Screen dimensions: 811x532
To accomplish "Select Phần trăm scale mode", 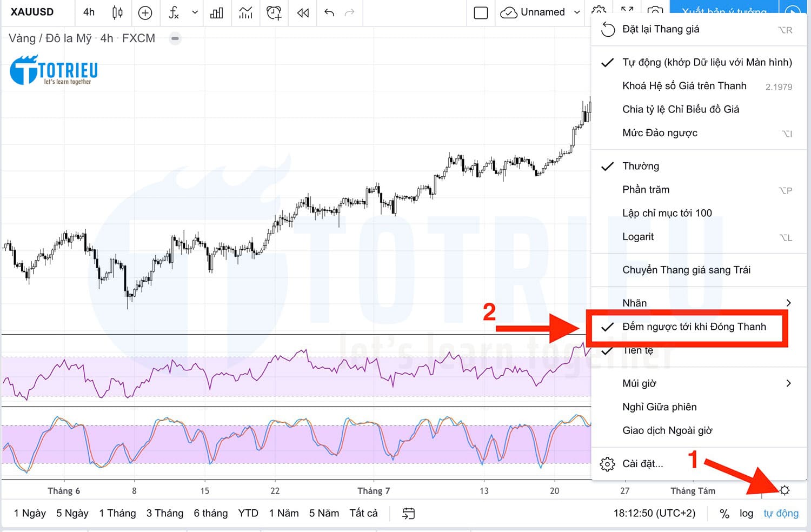I will click(699, 190).
